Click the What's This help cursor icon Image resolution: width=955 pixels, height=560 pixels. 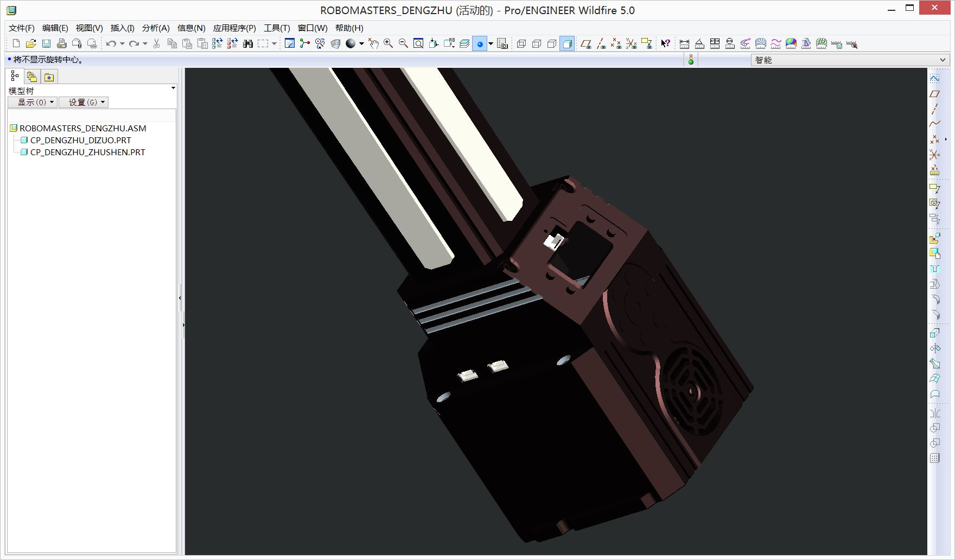[x=665, y=43]
